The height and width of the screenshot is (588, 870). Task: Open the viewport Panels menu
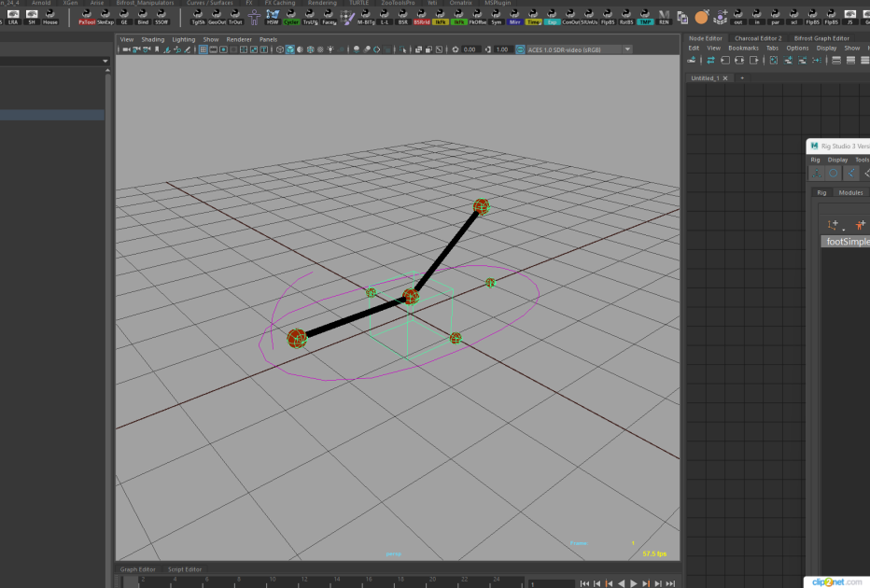coord(269,39)
